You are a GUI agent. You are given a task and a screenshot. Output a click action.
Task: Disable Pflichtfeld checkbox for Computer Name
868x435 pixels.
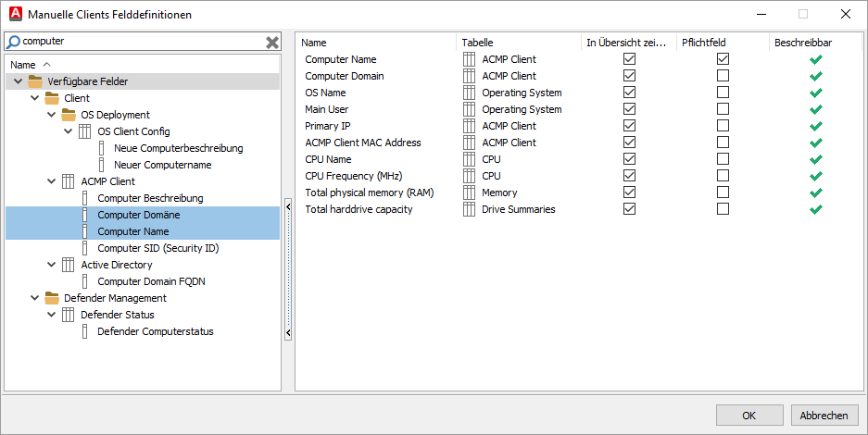pyautogui.click(x=723, y=59)
